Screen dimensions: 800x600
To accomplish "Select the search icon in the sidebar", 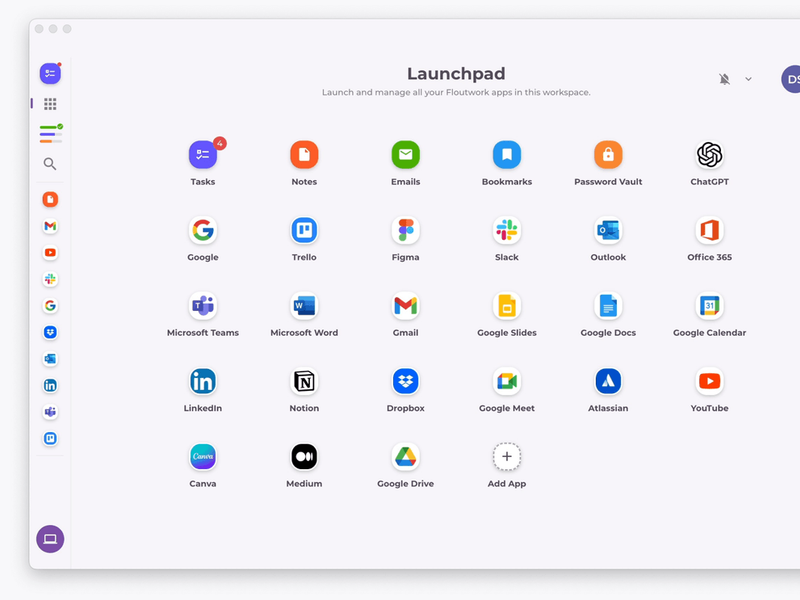I will 50,164.
